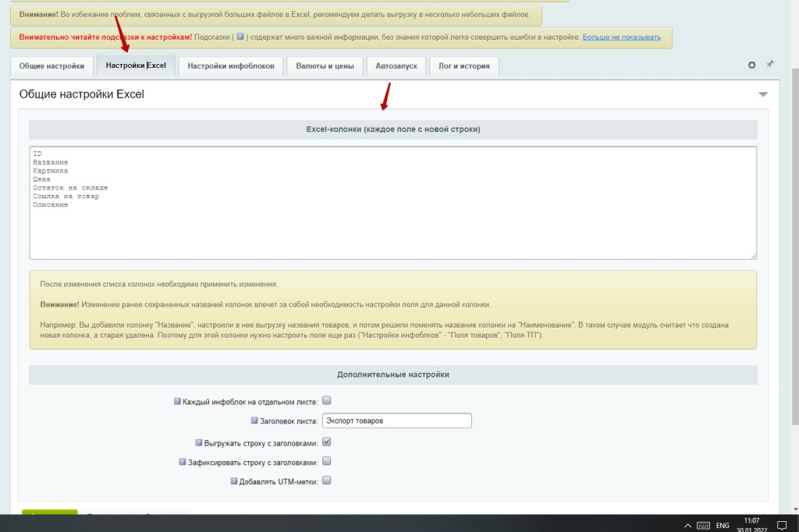The height and width of the screenshot is (532, 799).
Task: Click 'Название' line in columns textarea
Action: click(x=51, y=162)
